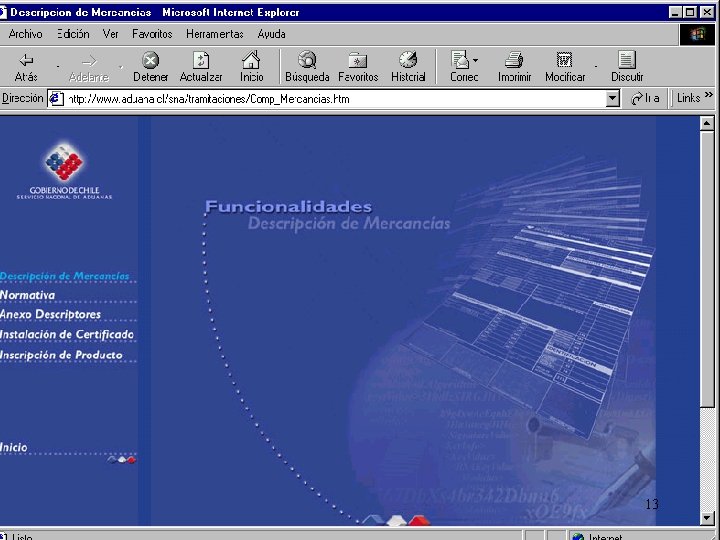Open the Atrás history dropdown arrow
Image resolution: width=720 pixels, height=540 pixels.
click(x=58, y=67)
